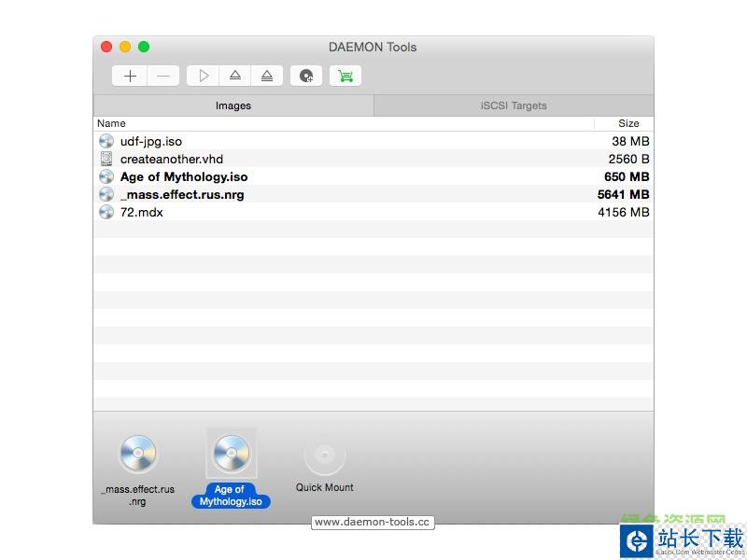This screenshot has width=747, height=560.
Task: Sort list by Name column header
Action: pyautogui.click(x=344, y=123)
